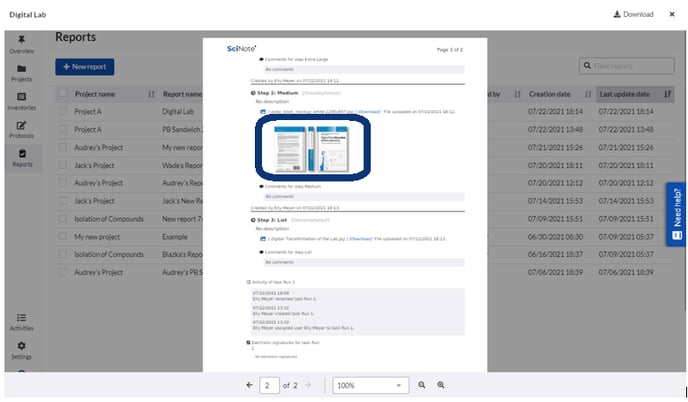Check the Audrey's Project My new report checkbox
Image resolution: width=688 pixels, height=402 pixels.
pos(63,147)
